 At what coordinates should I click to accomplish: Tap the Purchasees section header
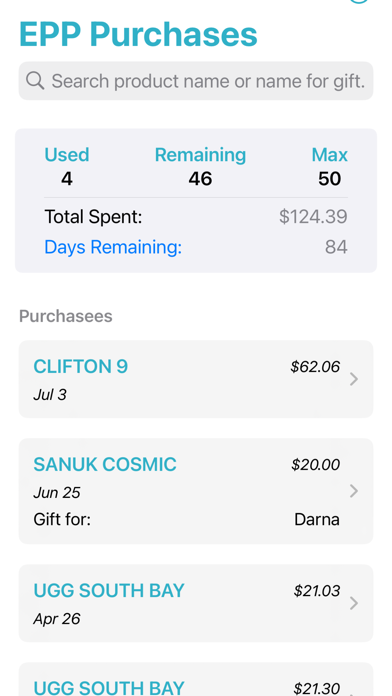[66, 316]
